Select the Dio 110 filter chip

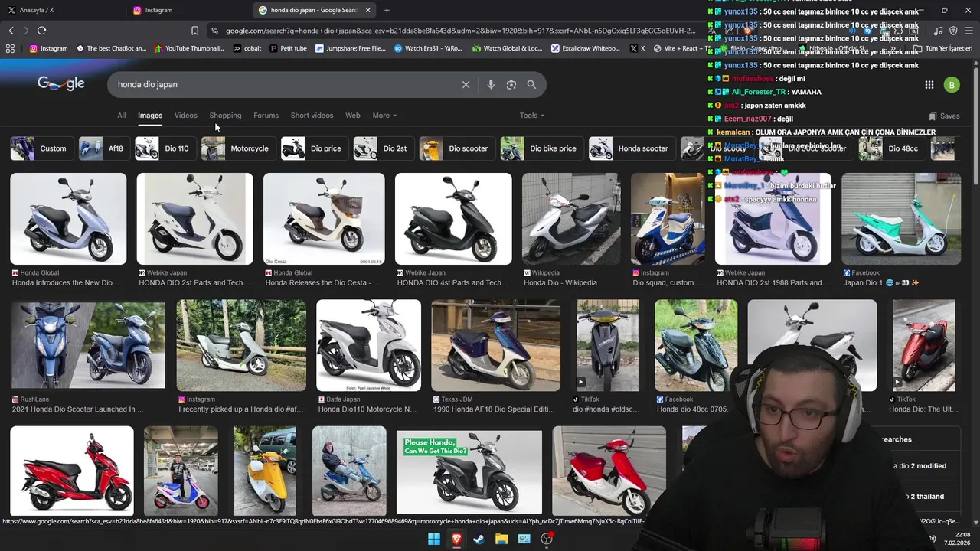[164, 148]
